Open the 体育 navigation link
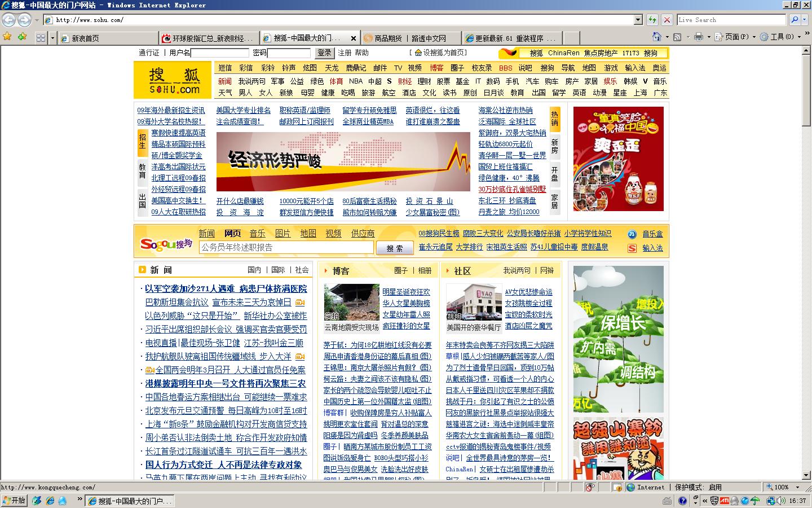812x508 pixels. tap(336, 81)
